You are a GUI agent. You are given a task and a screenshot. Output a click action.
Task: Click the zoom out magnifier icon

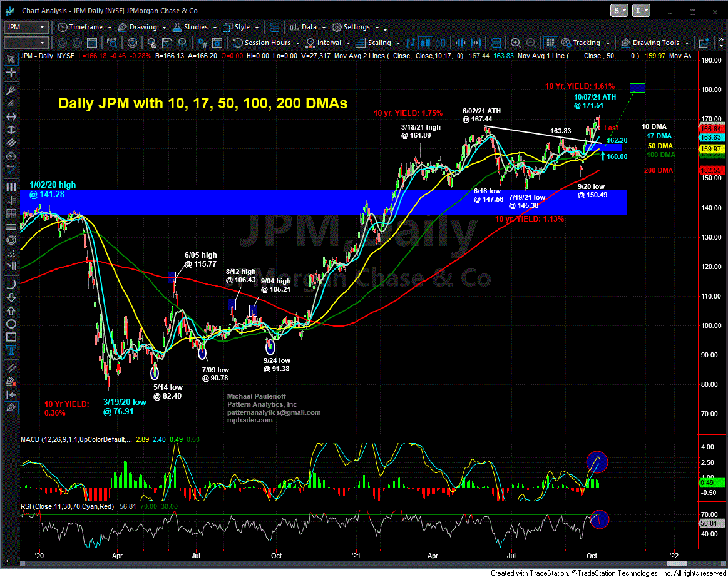531,43
